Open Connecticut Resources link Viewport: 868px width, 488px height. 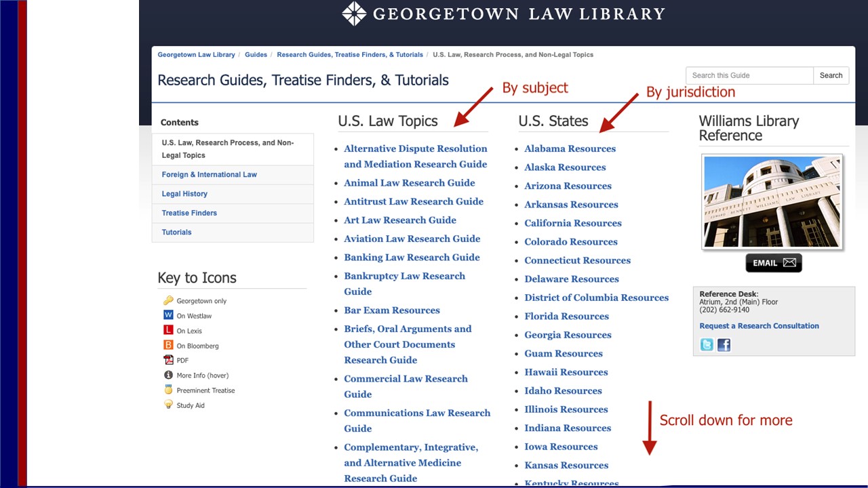tap(577, 260)
